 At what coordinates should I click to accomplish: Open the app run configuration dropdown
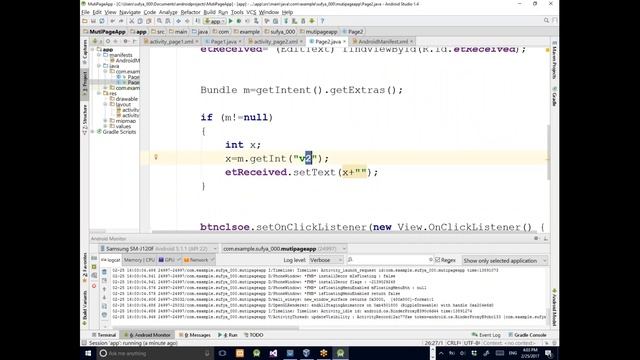[x=215, y=21]
